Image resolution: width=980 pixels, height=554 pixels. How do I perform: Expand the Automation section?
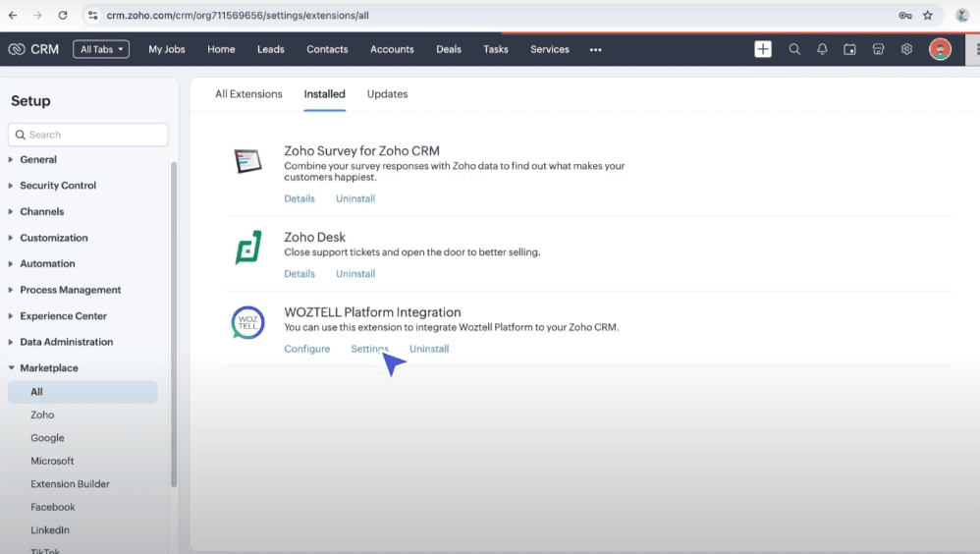point(47,264)
